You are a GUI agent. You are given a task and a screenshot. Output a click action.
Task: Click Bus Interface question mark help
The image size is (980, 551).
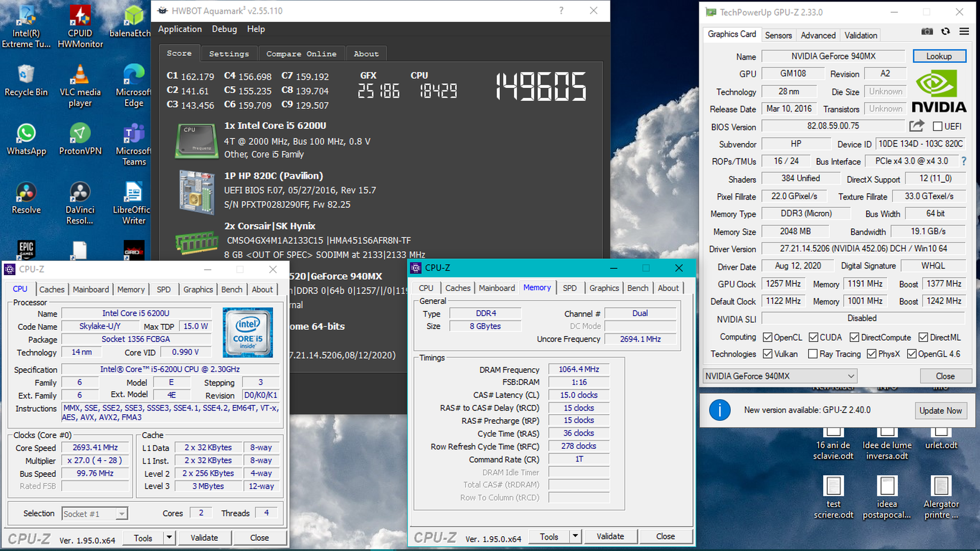(964, 161)
